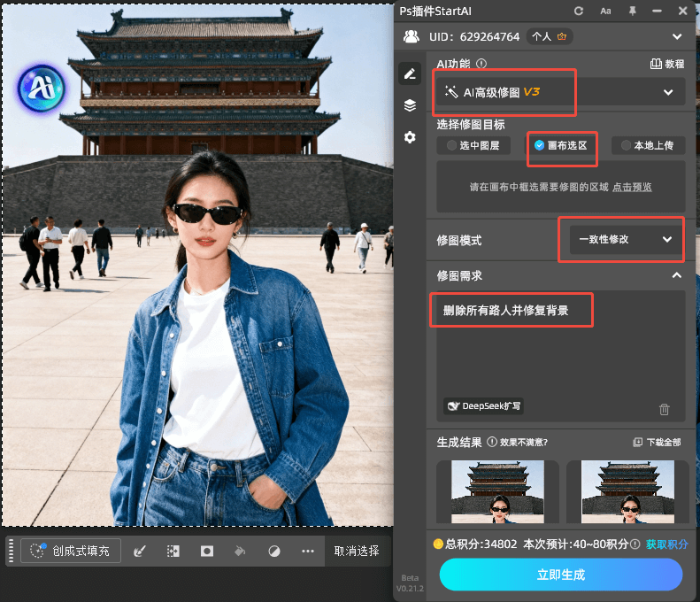Pin the StartAI plugin panel

click(x=632, y=11)
